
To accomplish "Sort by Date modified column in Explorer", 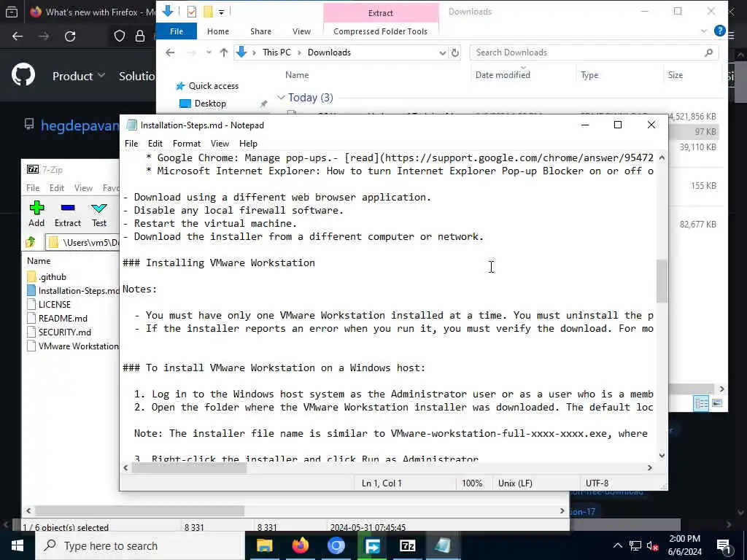I will [x=503, y=75].
